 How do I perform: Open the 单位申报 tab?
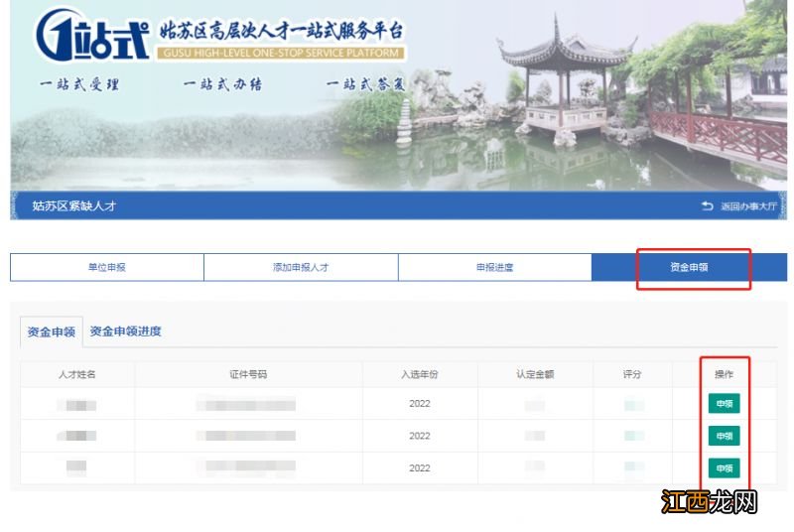click(107, 267)
